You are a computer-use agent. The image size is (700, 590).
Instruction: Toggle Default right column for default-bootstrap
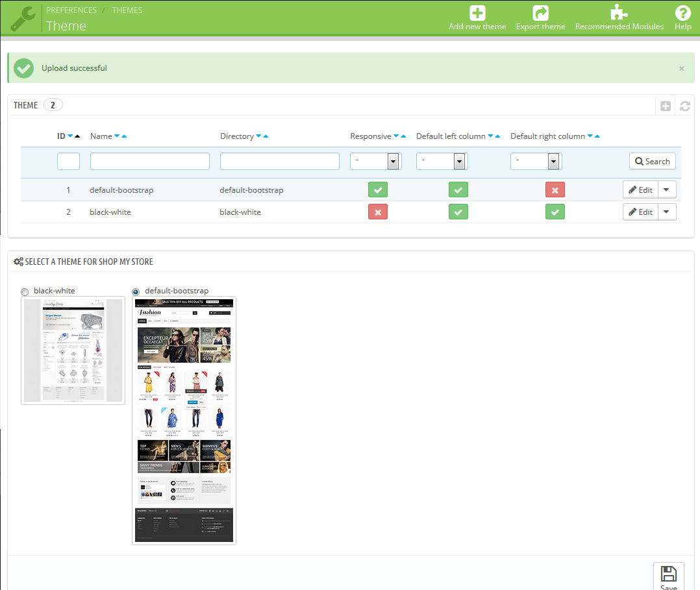tap(555, 190)
